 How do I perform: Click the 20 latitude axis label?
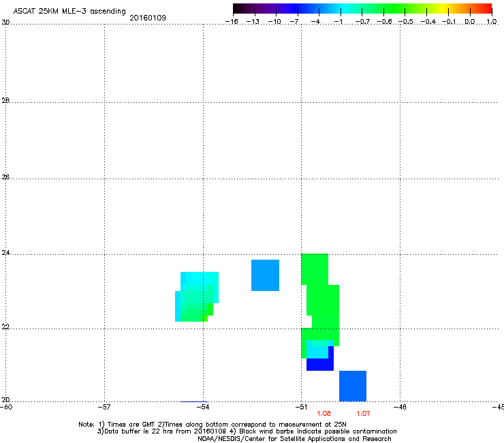(5, 399)
